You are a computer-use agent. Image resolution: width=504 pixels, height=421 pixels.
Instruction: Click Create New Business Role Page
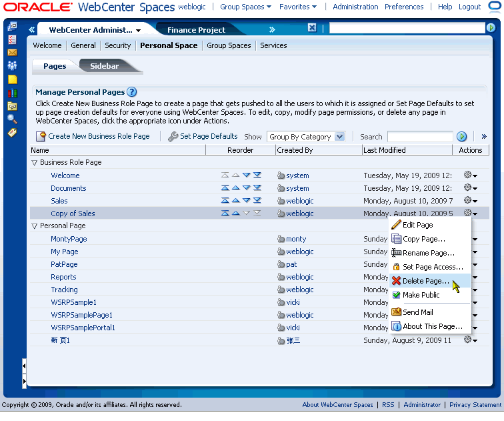coord(93,136)
